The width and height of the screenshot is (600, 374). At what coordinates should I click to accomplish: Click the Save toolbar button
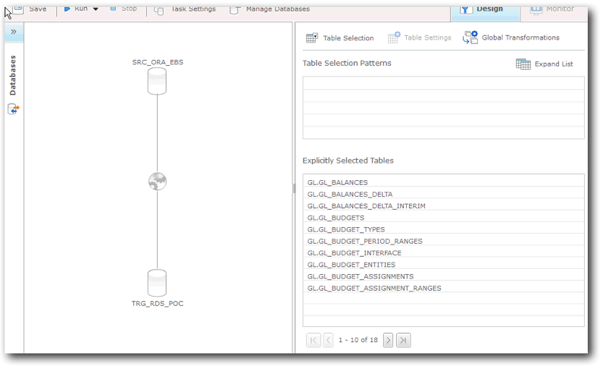(x=30, y=9)
